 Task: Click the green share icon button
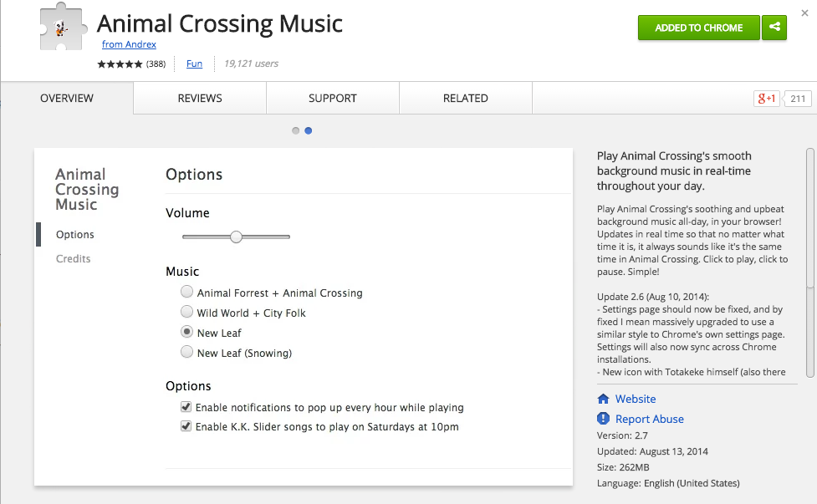click(x=774, y=28)
